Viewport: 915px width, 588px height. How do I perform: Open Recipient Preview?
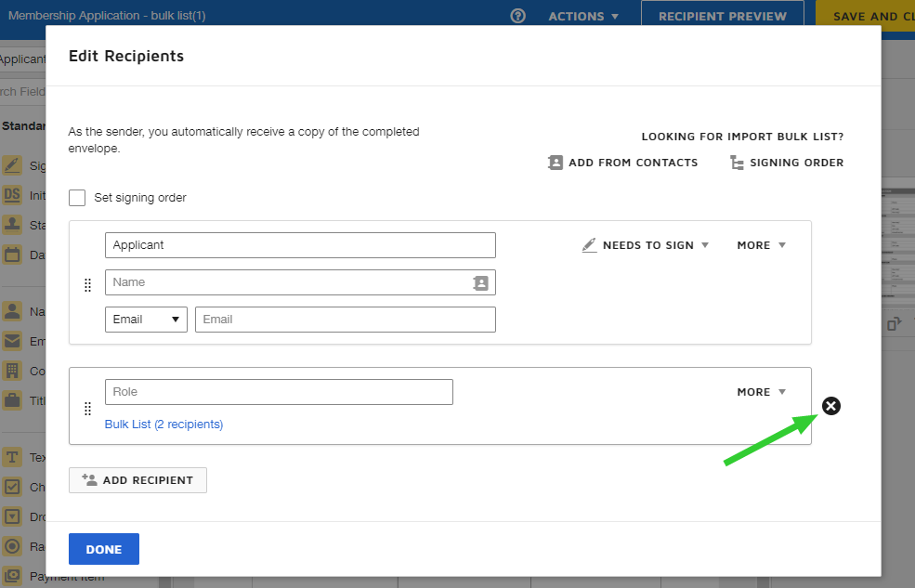tap(722, 16)
